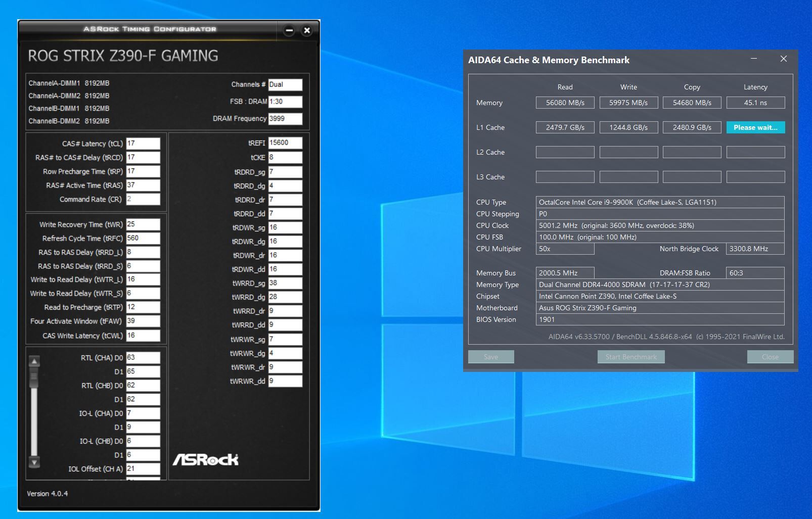The image size is (812, 519).
Task: Select the Channels # field
Action: [x=285, y=84]
